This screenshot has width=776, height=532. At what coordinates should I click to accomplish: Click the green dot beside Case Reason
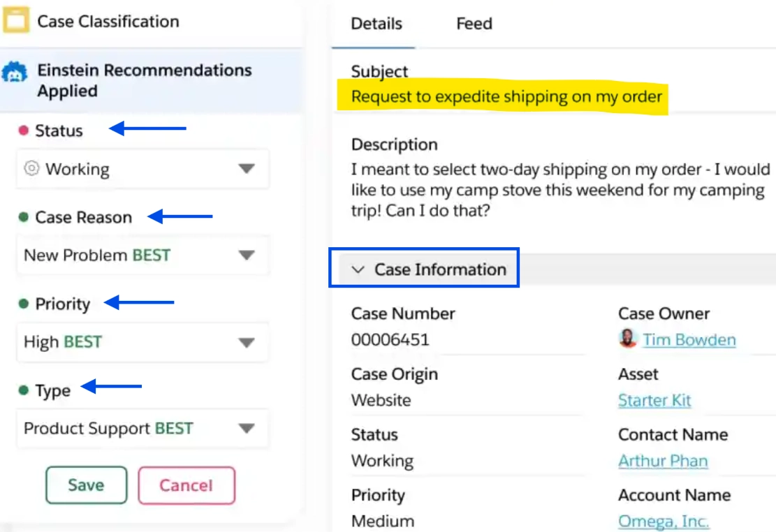23,217
